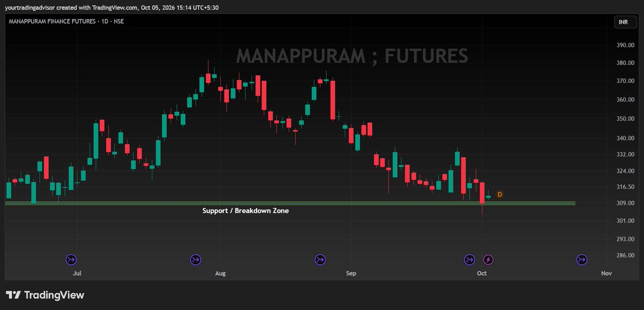The height and width of the screenshot is (310, 644).
Task: Click the 370.00 price axis label
Action: 626,81
